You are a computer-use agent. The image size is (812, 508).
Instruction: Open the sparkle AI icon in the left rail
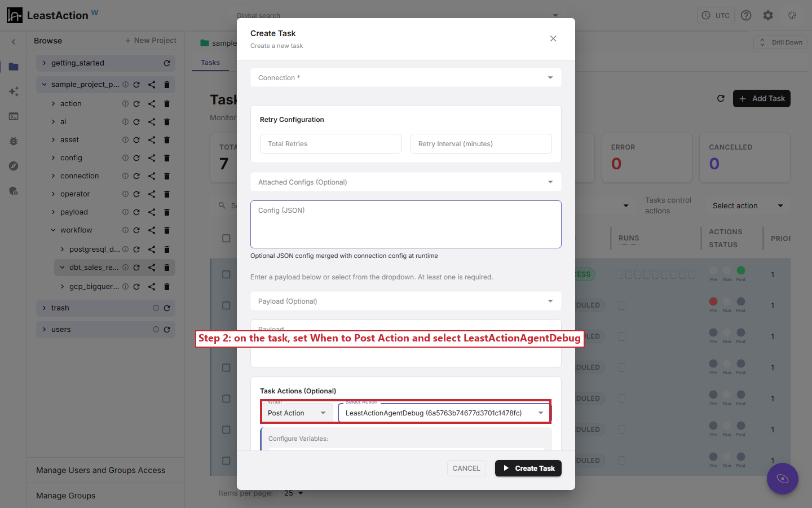tap(14, 91)
